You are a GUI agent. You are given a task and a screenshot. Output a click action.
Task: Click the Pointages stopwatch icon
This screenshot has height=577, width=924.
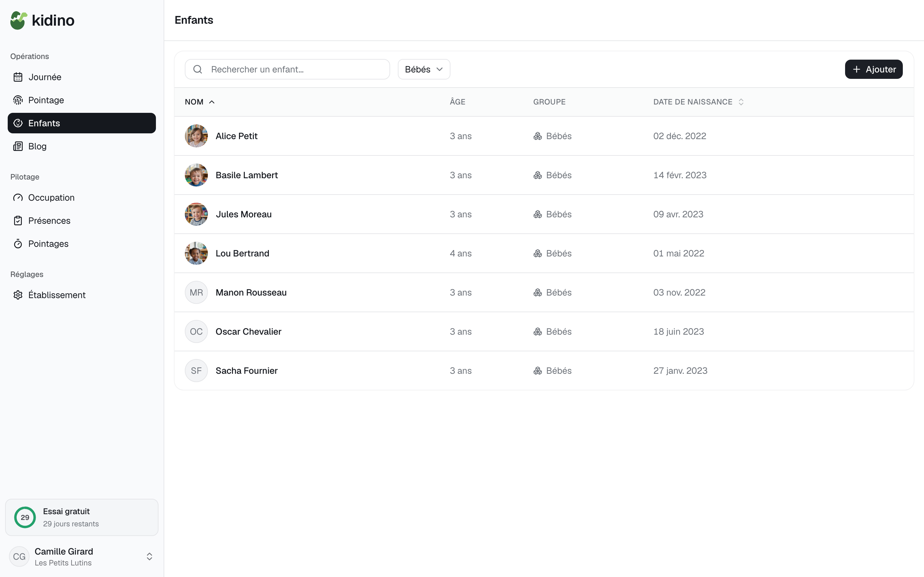pyautogui.click(x=18, y=244)
